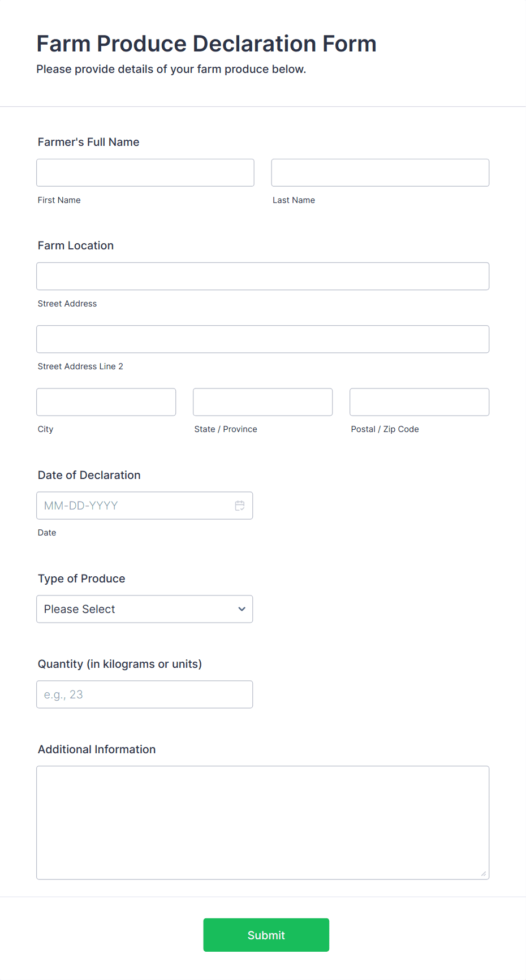526x980 pixels.
Task: Select the City text box
Action: tap(106, 402)
